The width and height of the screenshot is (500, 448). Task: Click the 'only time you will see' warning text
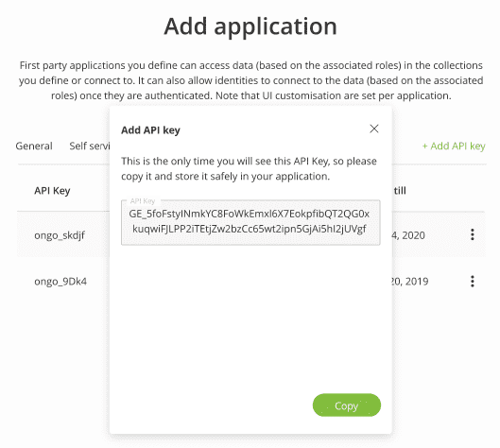click(249, 168)
